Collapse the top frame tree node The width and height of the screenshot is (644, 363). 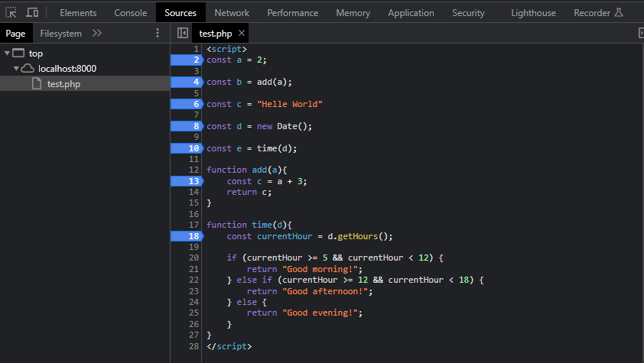point(7,53)
